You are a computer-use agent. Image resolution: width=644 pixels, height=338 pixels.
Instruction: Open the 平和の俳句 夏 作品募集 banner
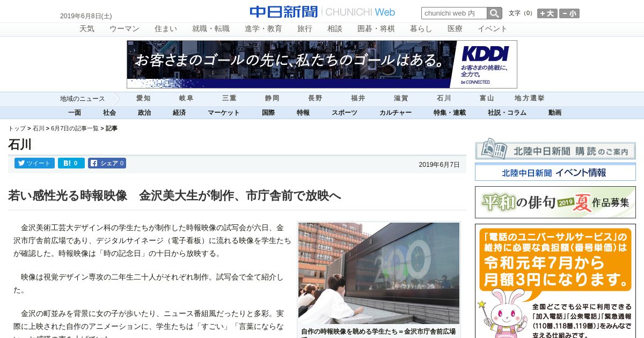[555, 202]
